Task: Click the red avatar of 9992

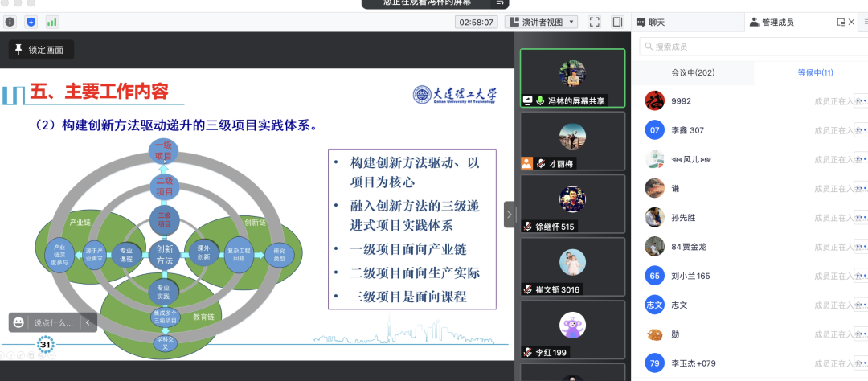Action: tap(655, 100)
